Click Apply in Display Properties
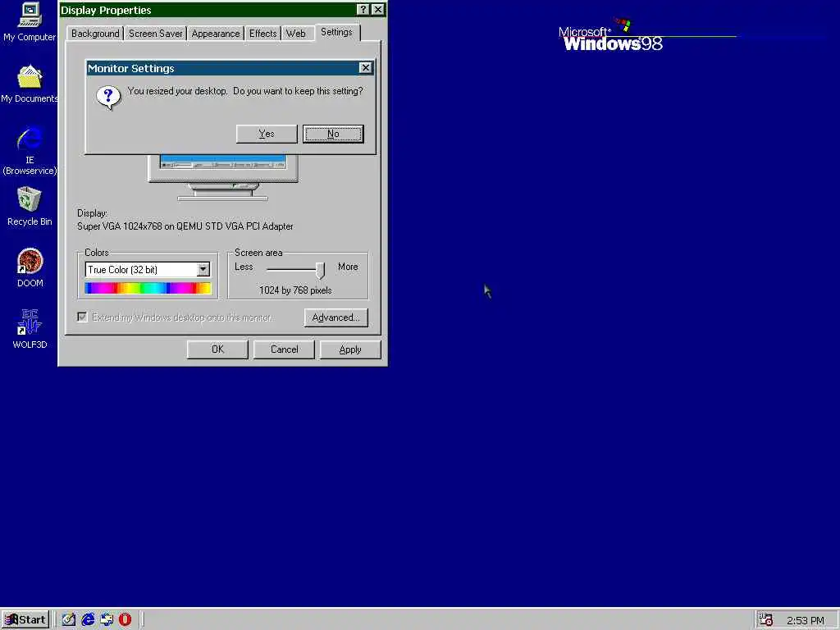The height and width of the screenshot is (630, 840). point(350,349)
